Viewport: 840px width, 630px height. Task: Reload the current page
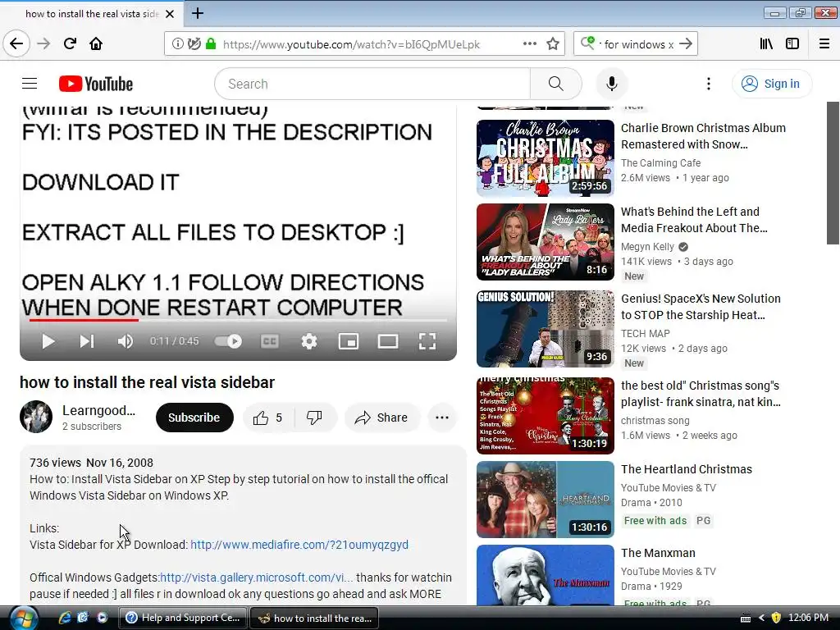[70, 43]
